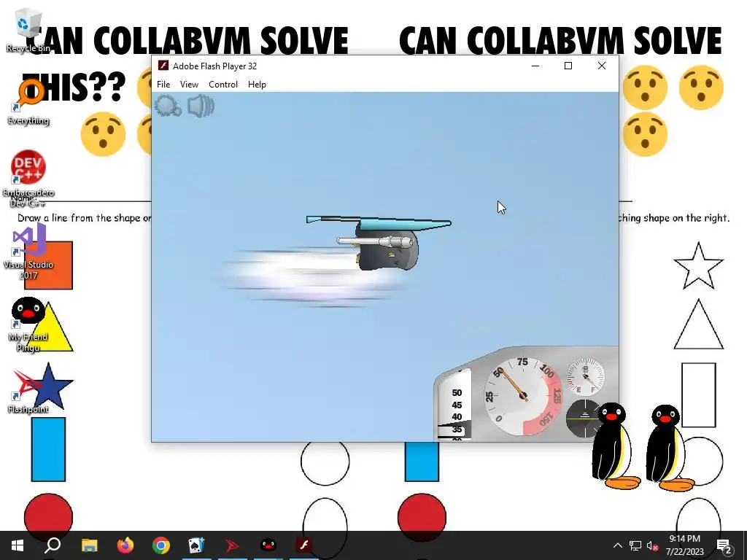Open the Control menu in Flash Player
Image resolution: width=747 pixels, height=560 pixels.
click(x=223, y=85)
